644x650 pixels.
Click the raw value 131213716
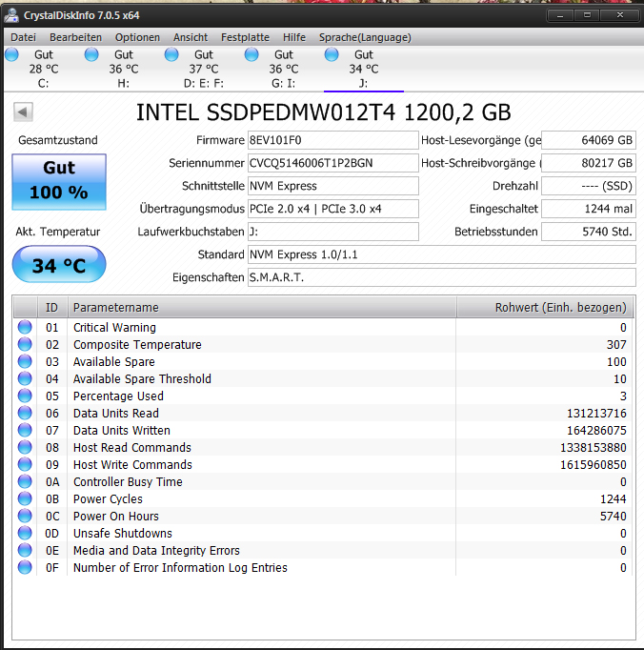point(596,414)
